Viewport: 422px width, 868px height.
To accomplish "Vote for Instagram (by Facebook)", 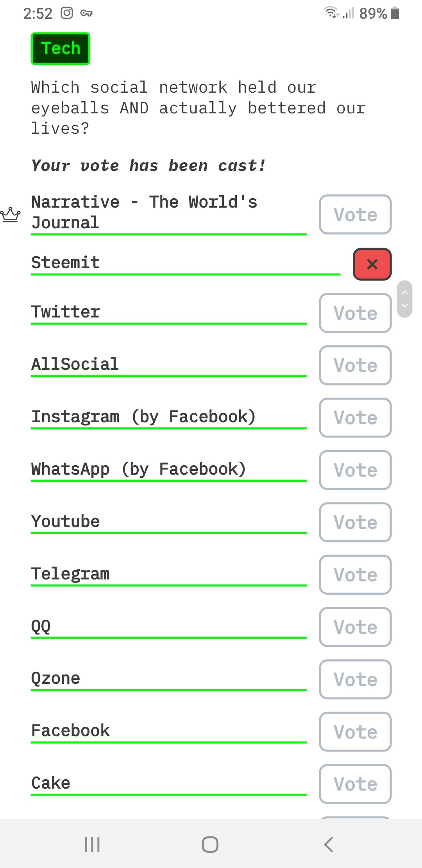I will [x=355, y=418].
